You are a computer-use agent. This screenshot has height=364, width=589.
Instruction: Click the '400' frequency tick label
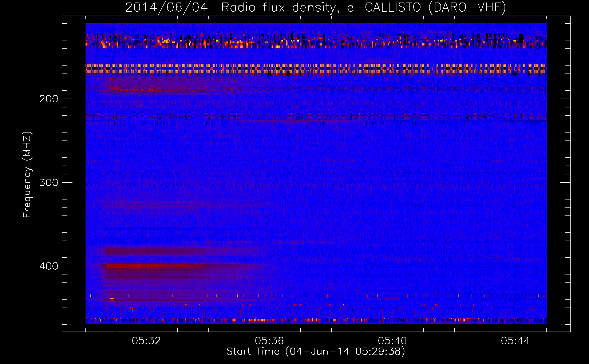49,266
